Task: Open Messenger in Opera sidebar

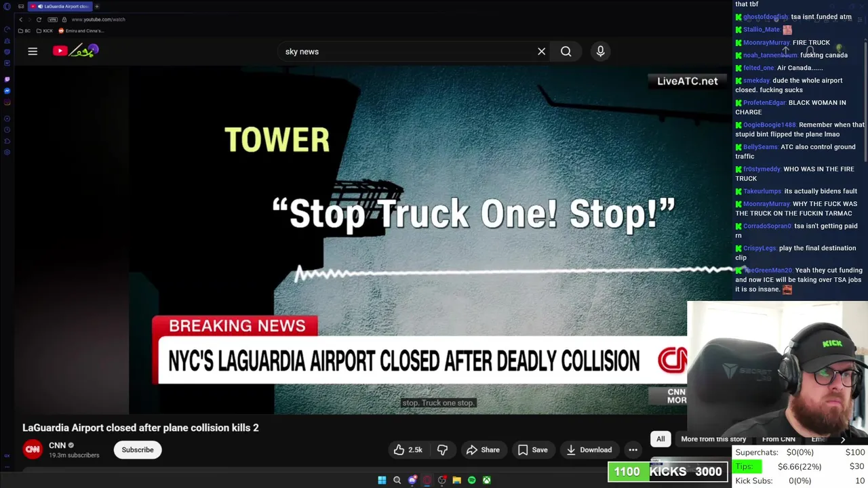Action: [7, 91]
